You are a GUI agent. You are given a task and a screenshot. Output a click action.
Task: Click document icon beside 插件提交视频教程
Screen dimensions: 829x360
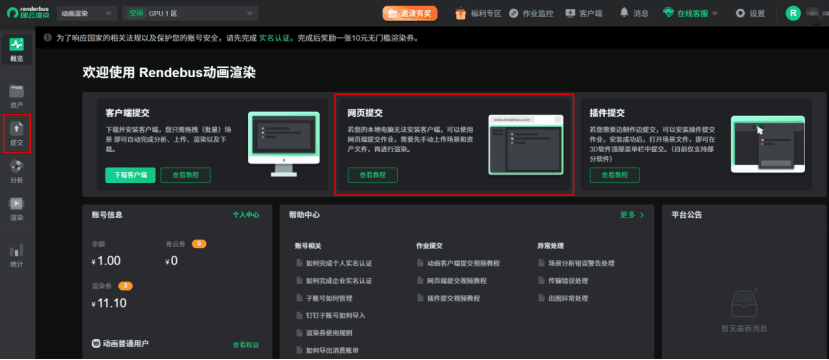(420, 298)
